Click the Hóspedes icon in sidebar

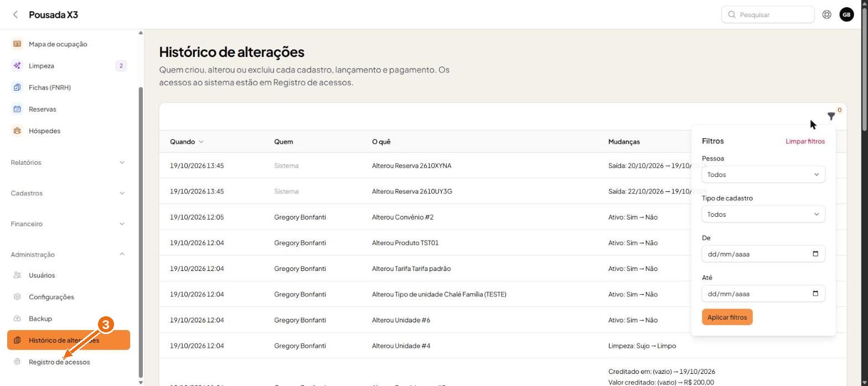pos(17,131)
